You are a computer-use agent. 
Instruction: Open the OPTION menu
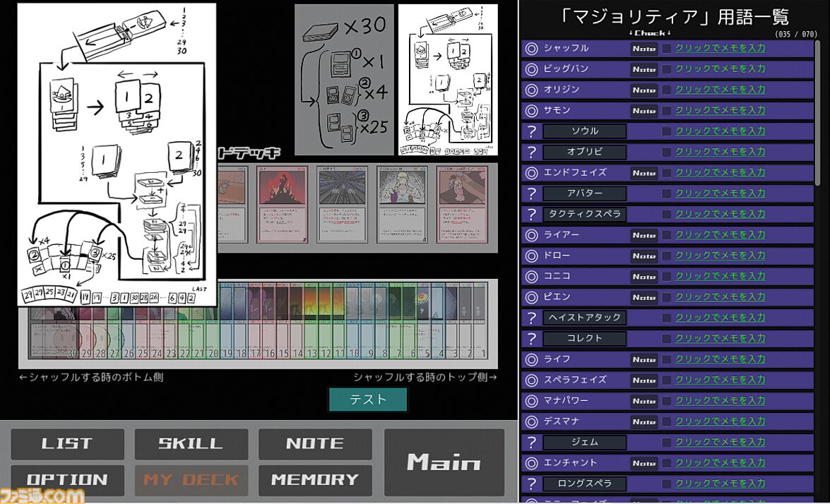pos(67,480)
